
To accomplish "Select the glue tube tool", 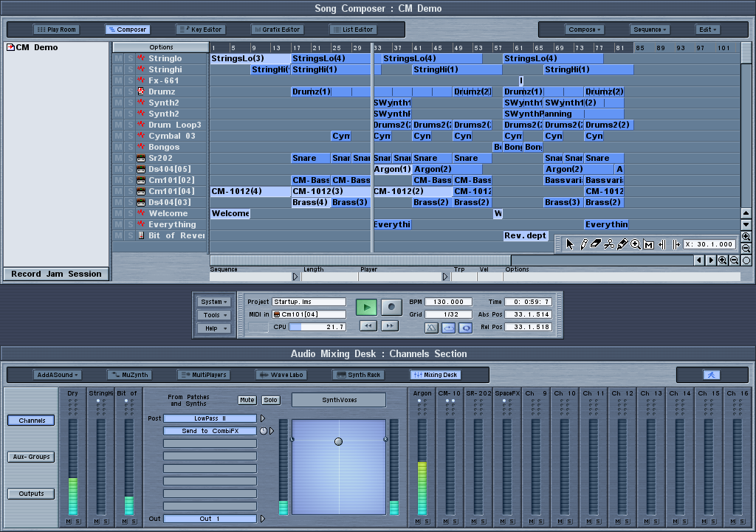I will coord(622,244).
